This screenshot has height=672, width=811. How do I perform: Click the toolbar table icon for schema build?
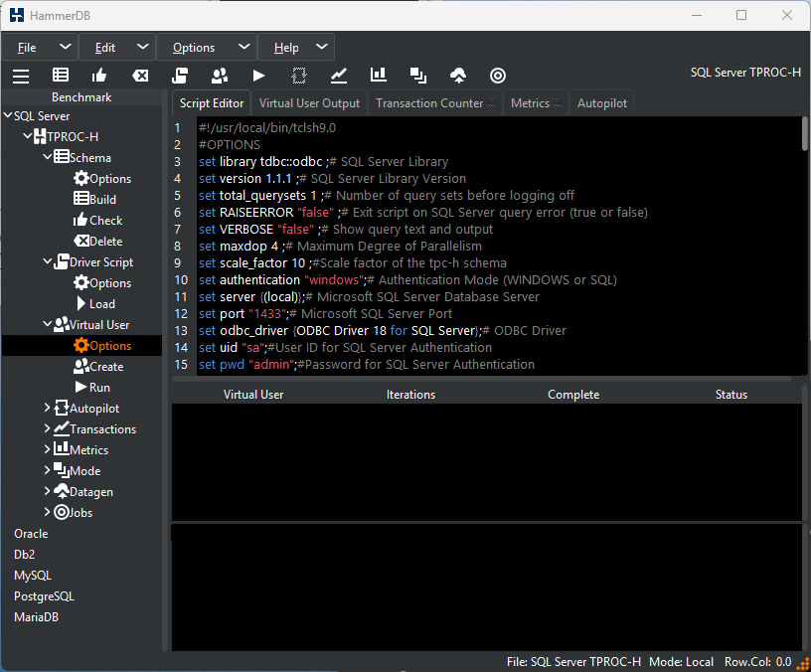coord(61,76)
